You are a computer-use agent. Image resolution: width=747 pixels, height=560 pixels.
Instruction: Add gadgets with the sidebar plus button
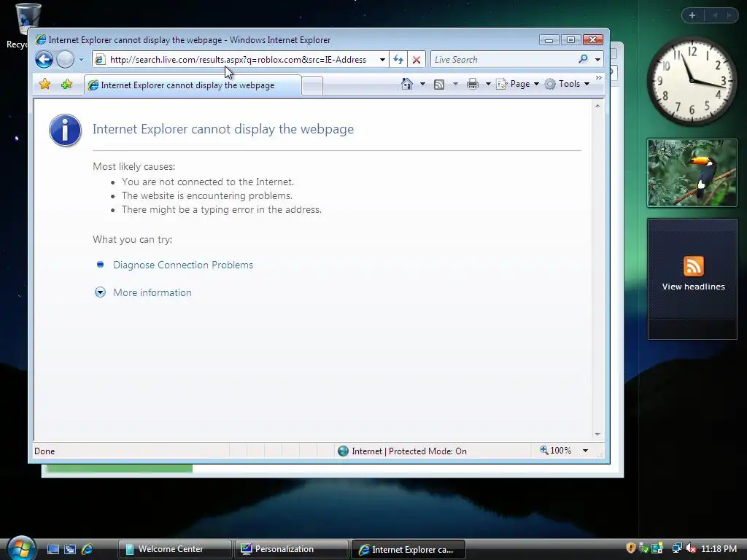(692, 15)
